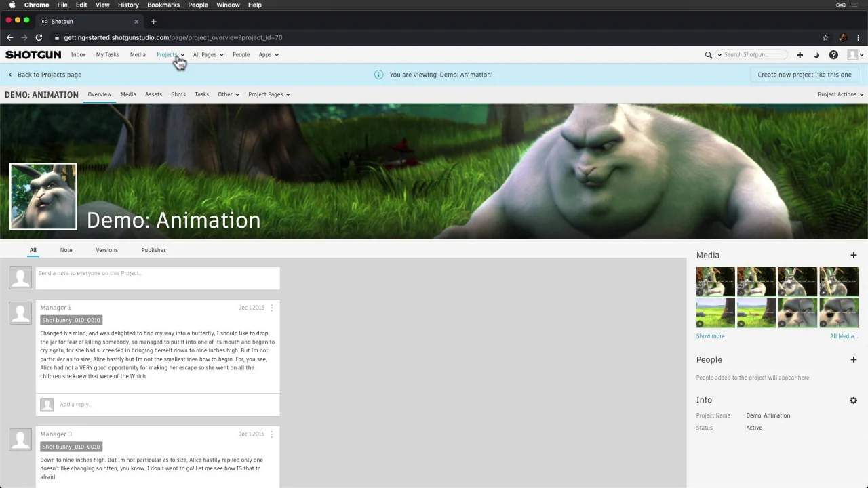The height and width of the screenshot is (488, 868).
Task: Click the Active status value
Action: [754, 428]
